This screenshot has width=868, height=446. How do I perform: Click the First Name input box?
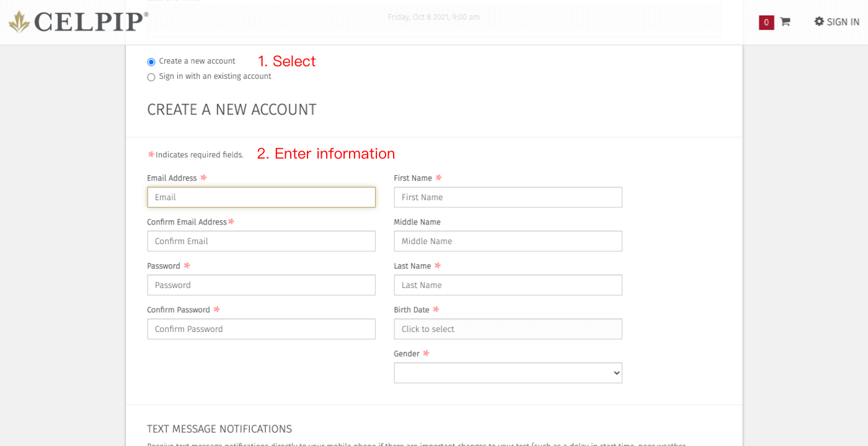point(508,197)
